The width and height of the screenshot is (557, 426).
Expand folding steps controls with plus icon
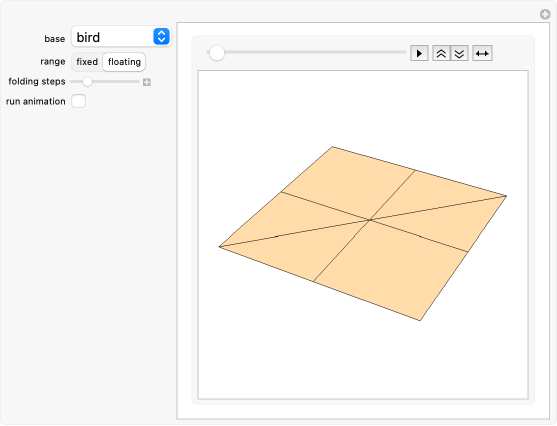point(147,82)
